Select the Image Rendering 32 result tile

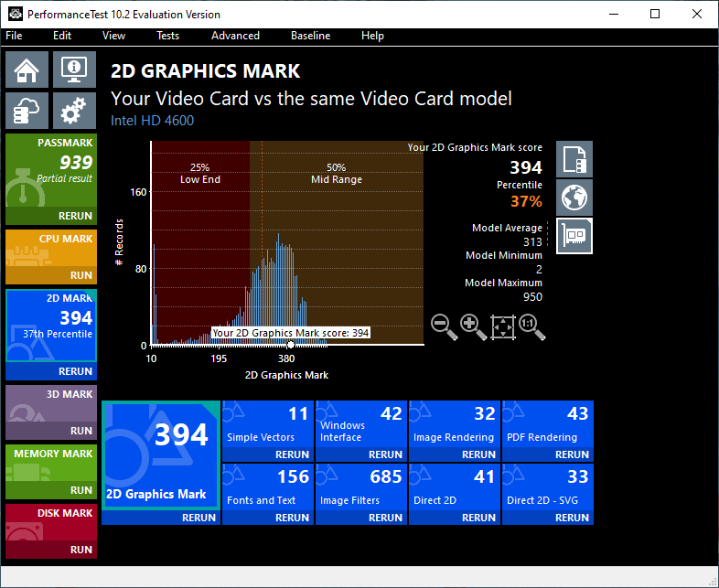455,424
